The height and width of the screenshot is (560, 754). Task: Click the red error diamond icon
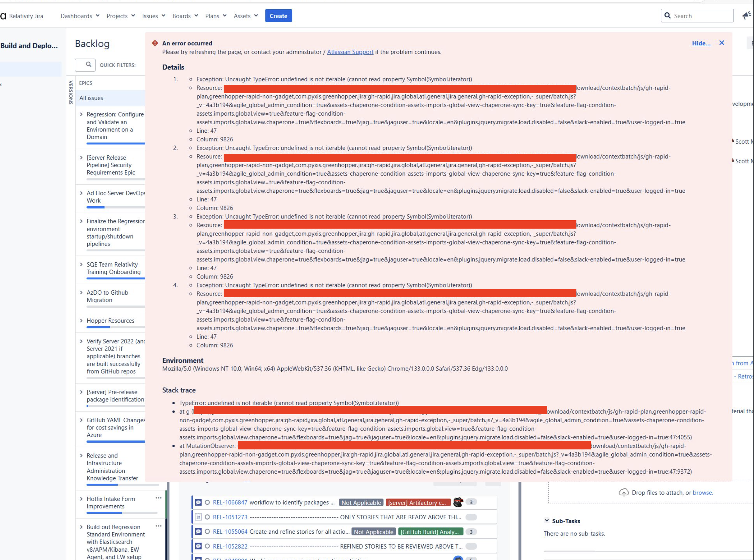[155, 43]
